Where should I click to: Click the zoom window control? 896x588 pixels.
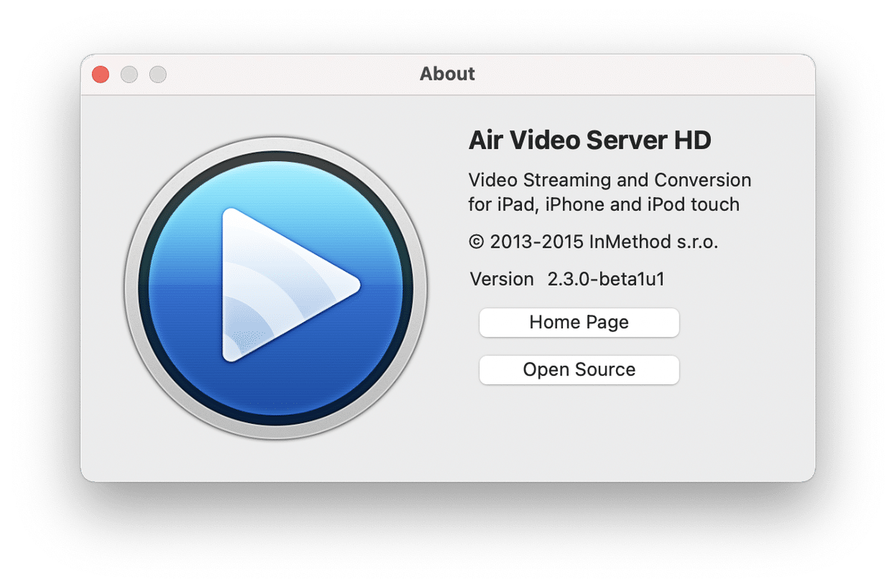pyautogui.click(x=158, y=75)
